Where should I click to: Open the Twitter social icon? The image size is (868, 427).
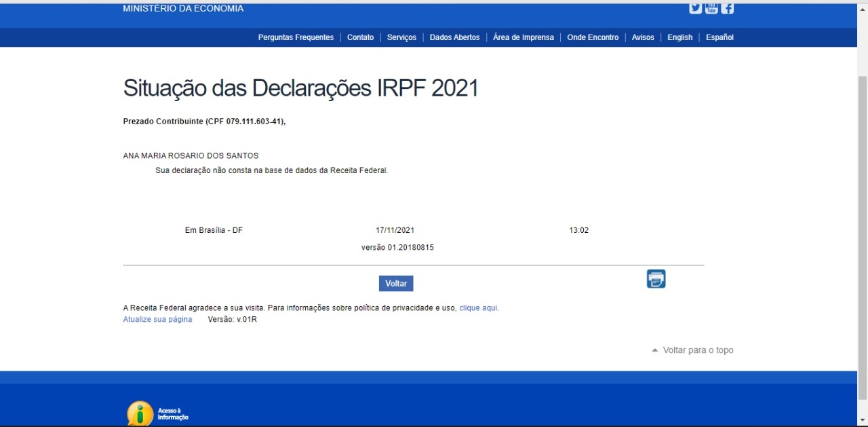point(695,8)
